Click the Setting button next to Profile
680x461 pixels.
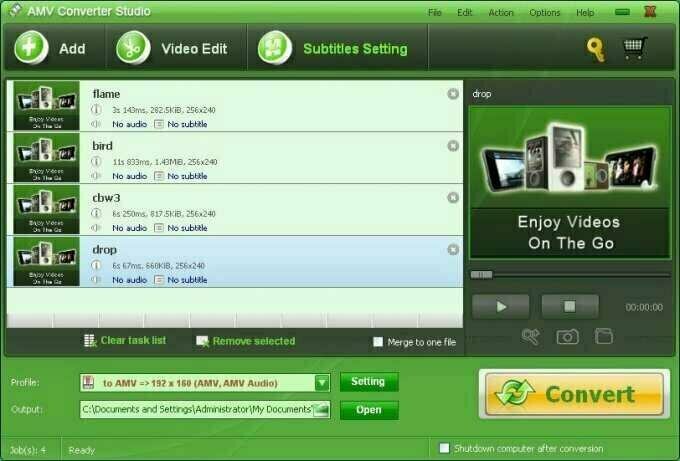coord(369,382)
